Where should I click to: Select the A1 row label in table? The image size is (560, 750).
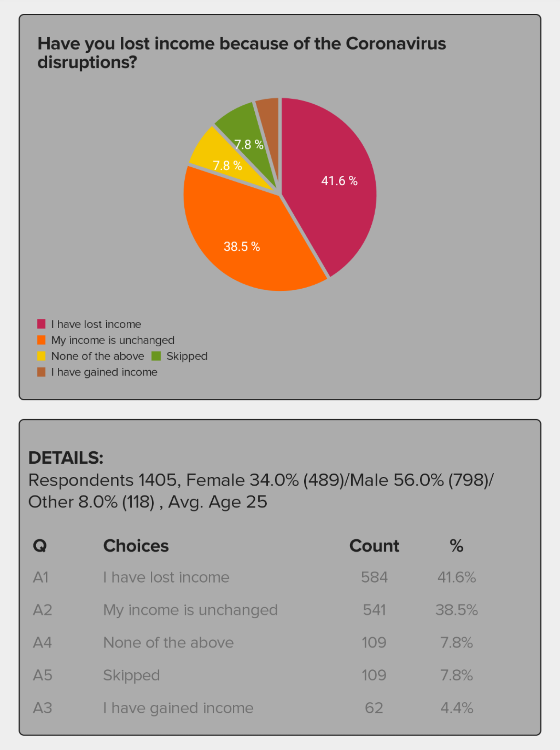point(41,578)
